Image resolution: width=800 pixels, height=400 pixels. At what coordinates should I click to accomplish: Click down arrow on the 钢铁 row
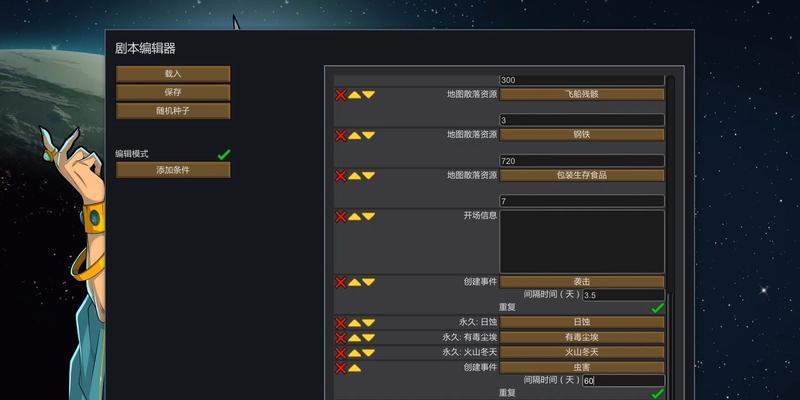pos(368,135)
